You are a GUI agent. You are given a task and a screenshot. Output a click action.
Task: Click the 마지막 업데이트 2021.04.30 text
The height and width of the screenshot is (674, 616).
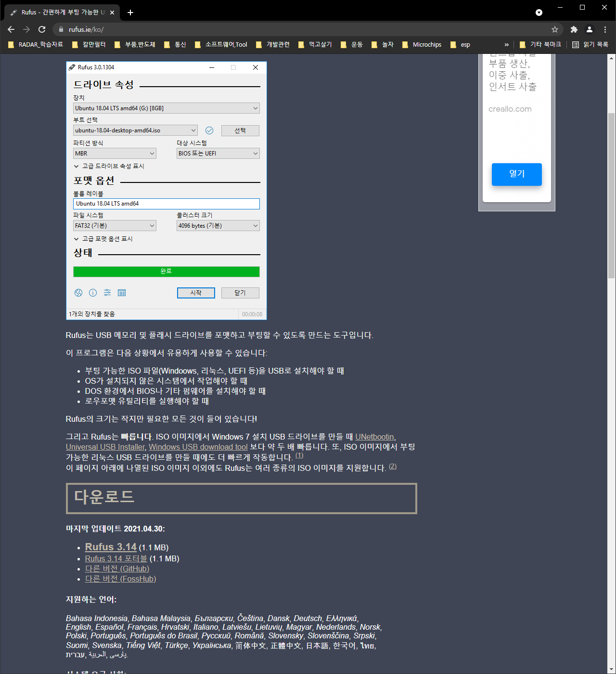[x=115, y=529]
